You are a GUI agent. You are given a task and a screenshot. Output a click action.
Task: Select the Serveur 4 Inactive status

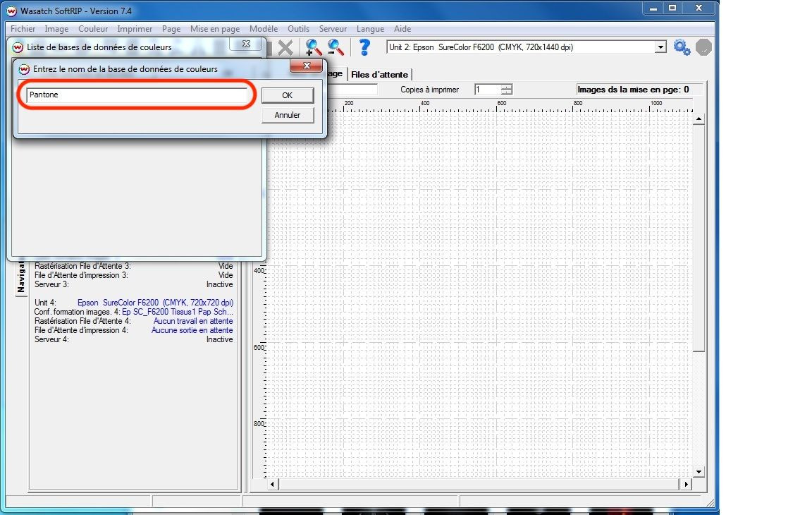[x=220, y=340]
